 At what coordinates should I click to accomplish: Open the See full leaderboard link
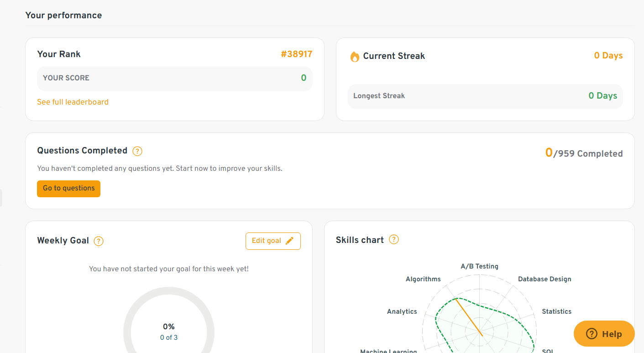tap(73, 102)
